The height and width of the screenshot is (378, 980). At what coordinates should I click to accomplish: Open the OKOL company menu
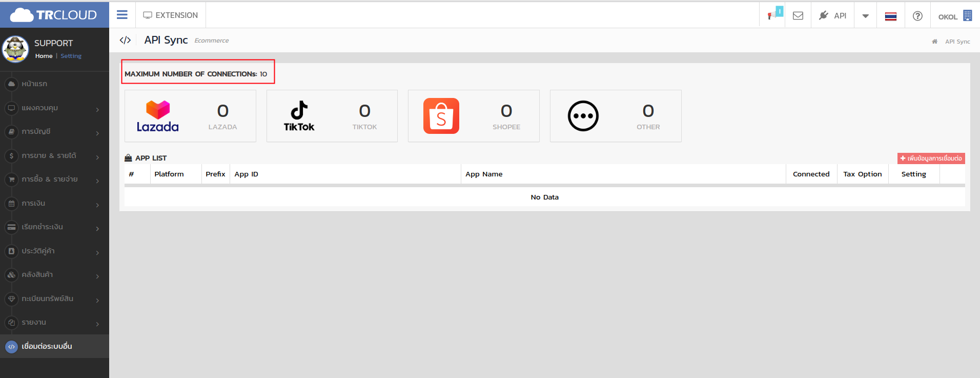(x=955, y=16)
